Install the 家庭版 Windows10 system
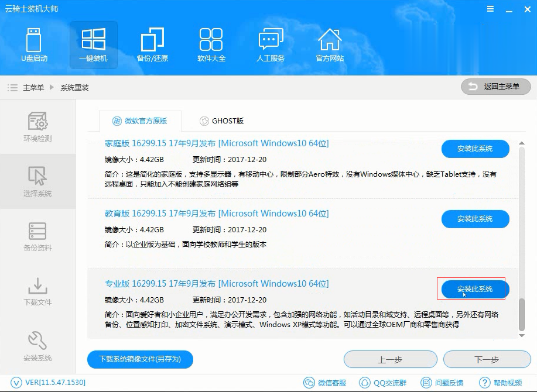Viewport: 537px width, 392px height. click(x=476, y=149)
